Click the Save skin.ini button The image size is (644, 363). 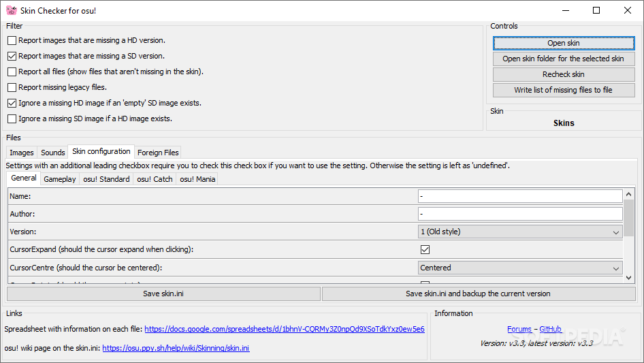[163, 294]
